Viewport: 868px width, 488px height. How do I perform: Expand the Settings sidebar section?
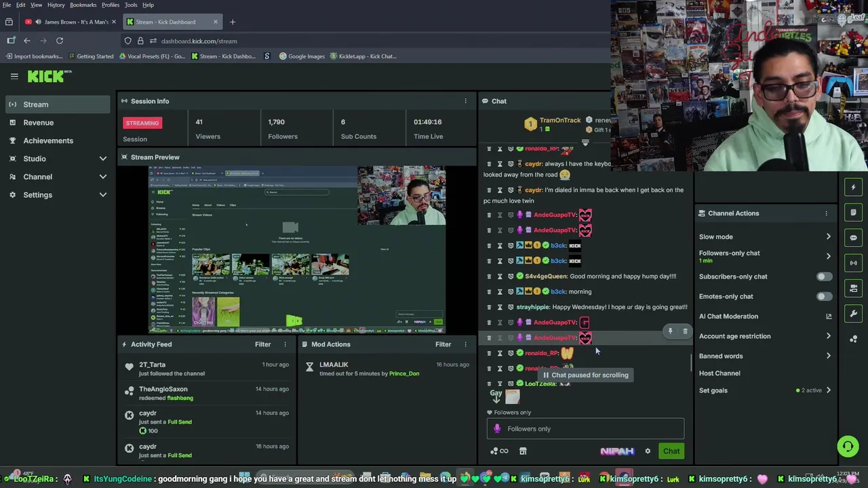click(x=103, y=195)
